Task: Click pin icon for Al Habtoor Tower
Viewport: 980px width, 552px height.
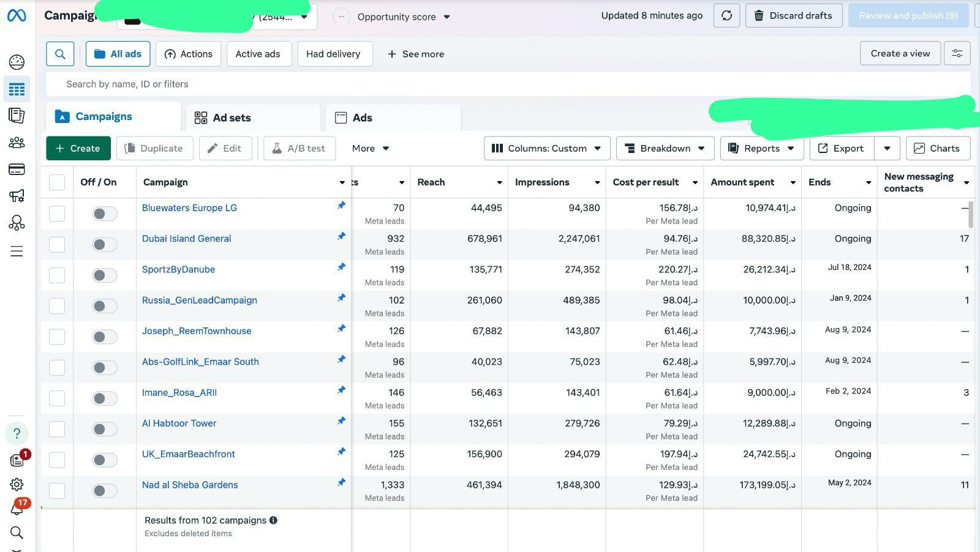Action: click(341, 421)
